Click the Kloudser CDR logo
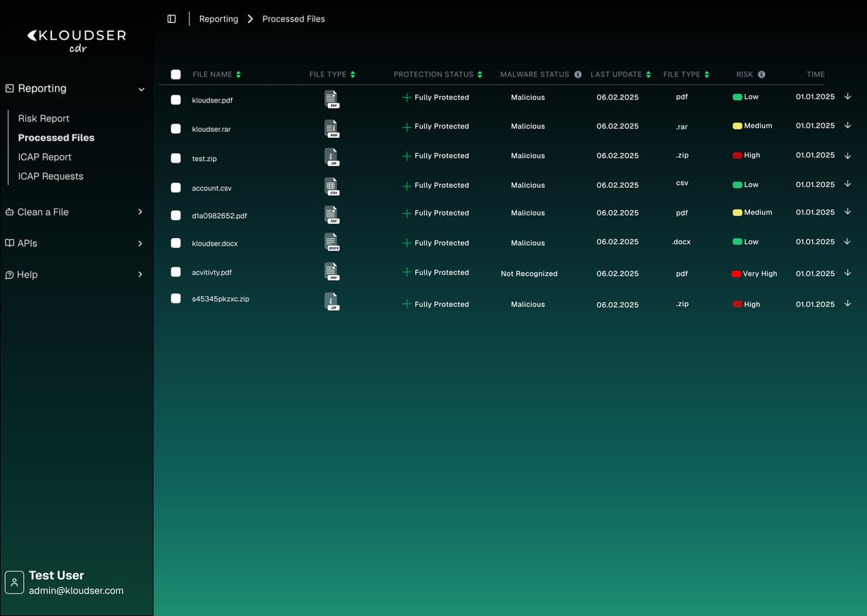The image size is (867, 616). (77, 40)
